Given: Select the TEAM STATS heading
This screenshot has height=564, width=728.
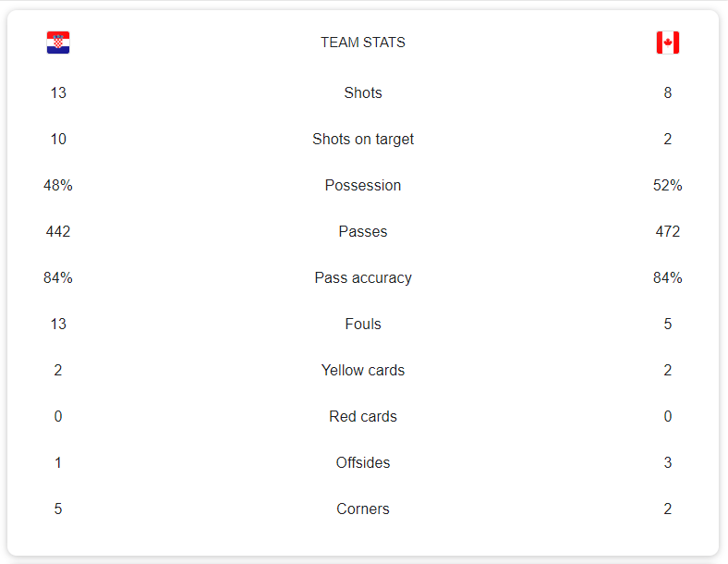Looking at the screenshot, I should pos(363,43).
